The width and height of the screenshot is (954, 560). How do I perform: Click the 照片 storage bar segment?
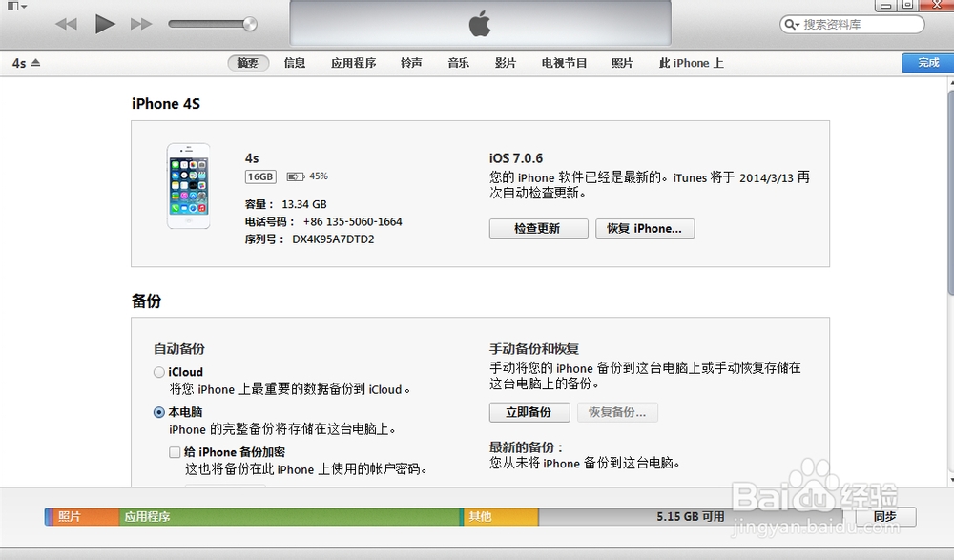85,517
